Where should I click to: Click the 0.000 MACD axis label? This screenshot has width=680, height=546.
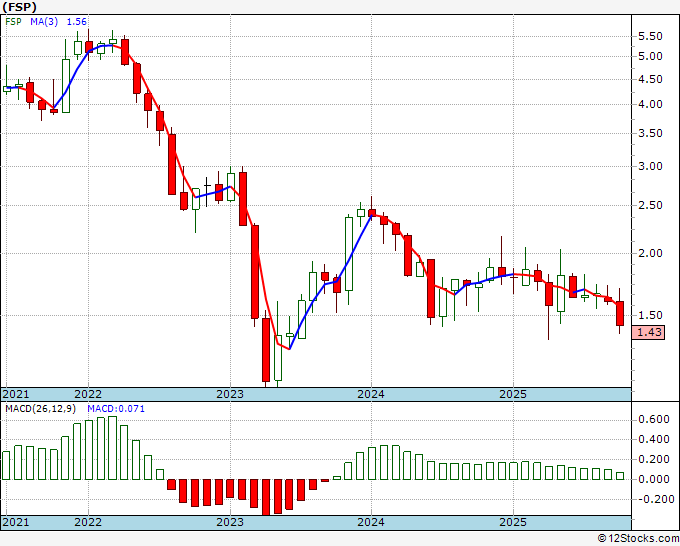click(654, 479)
